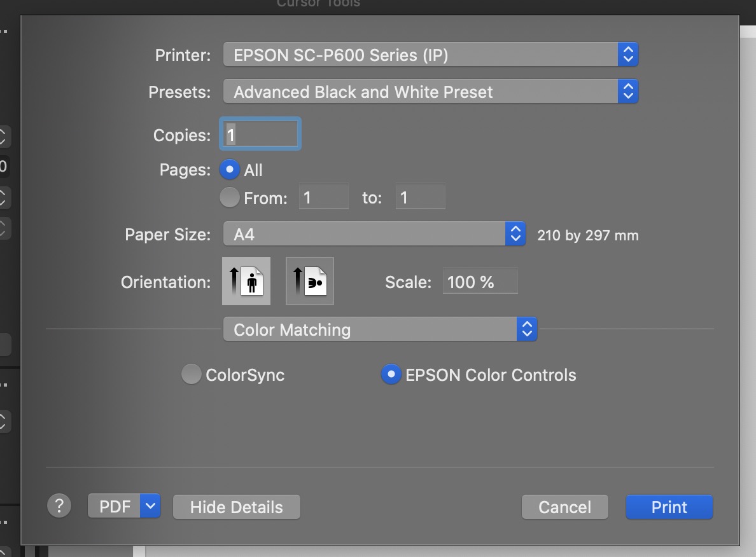Open the EPSON SC-P600 printer dropdown
Screen dimensions: 756x557
(x=420, y=55)
